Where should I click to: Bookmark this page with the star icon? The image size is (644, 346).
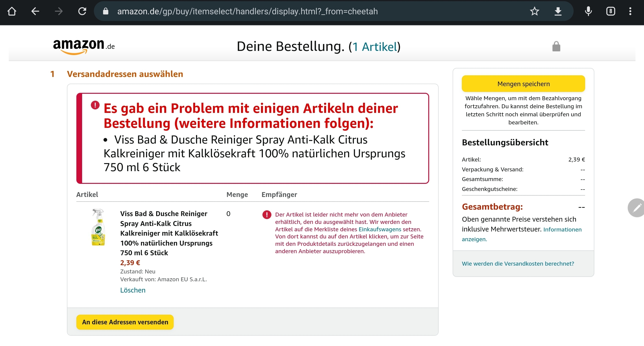[x=535, y=11]
